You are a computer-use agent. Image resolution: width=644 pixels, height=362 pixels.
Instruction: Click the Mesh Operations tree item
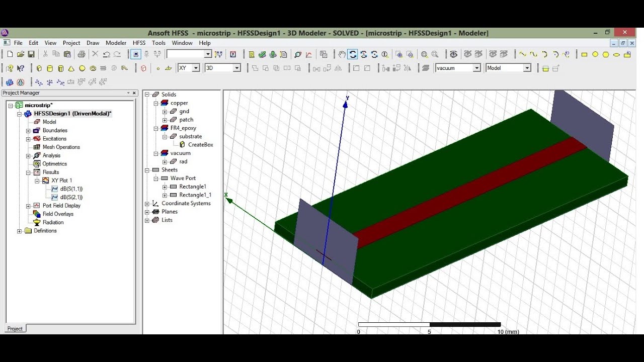pos(61,147)
